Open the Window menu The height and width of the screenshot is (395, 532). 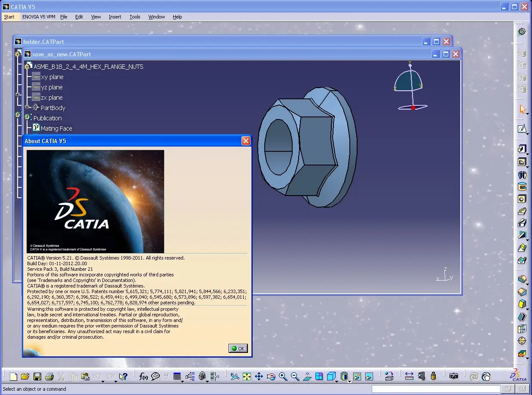pos(156,17)
